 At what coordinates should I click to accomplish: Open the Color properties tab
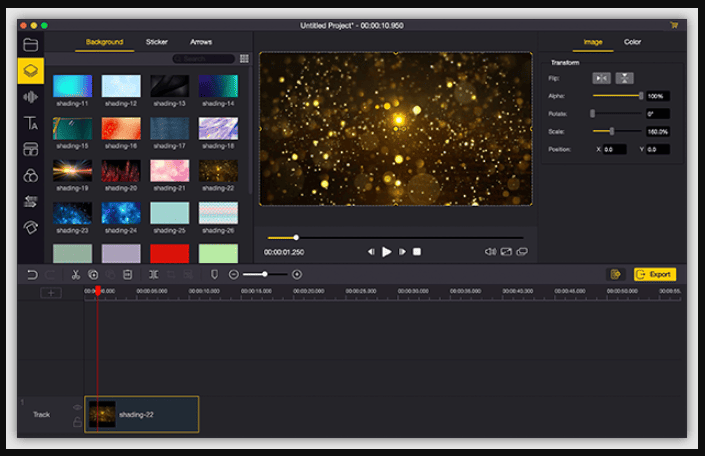point(632,42)
